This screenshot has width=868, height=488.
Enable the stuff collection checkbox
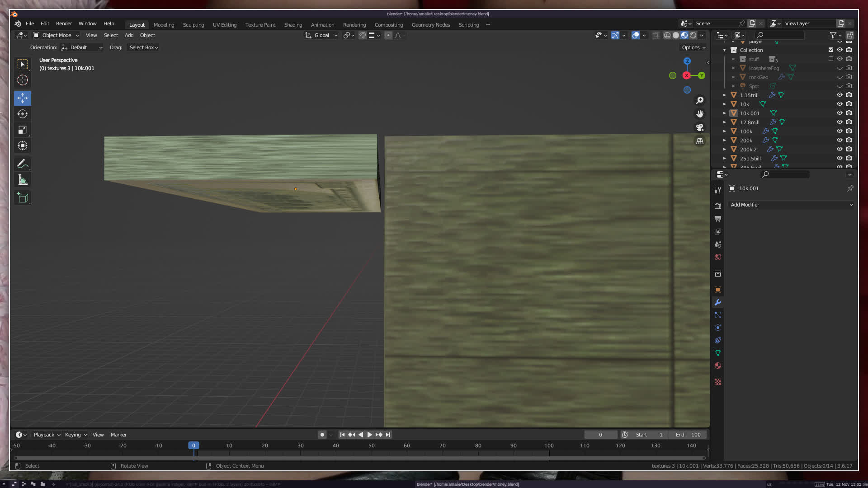[x=830, y=59]
